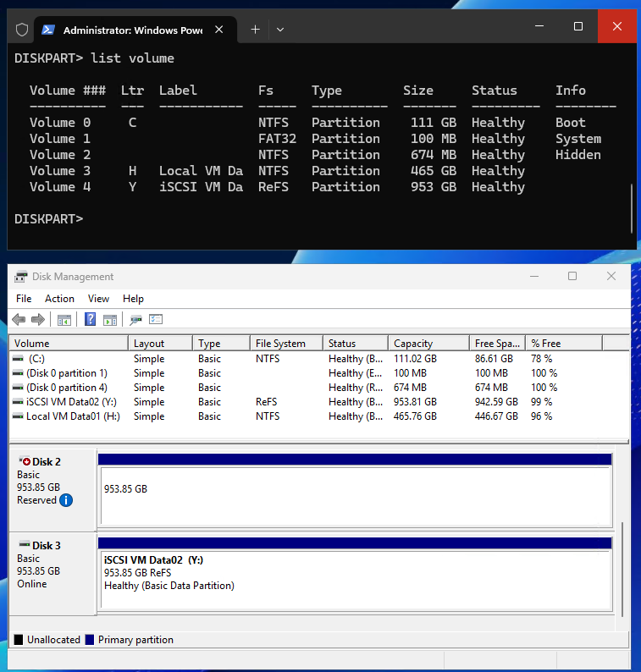641x672 pixels.
Task: Click the Forward arrow in Disk Management toolbar
Action: pos(38,319)
